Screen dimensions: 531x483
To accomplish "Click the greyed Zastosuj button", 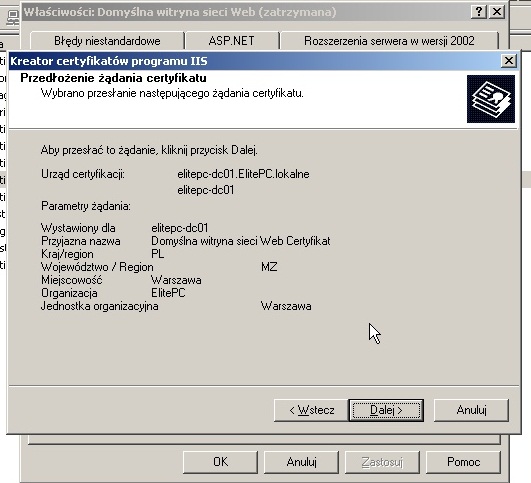I will click(x=382, y=462).
